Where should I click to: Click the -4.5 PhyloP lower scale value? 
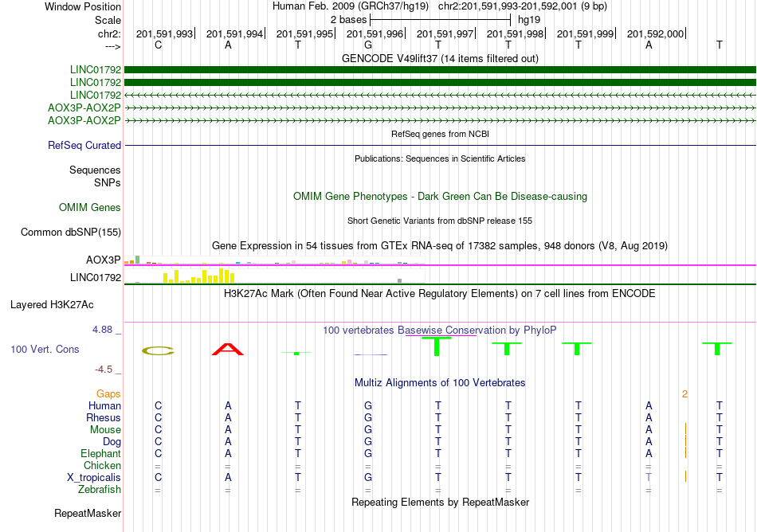(104, 370)
